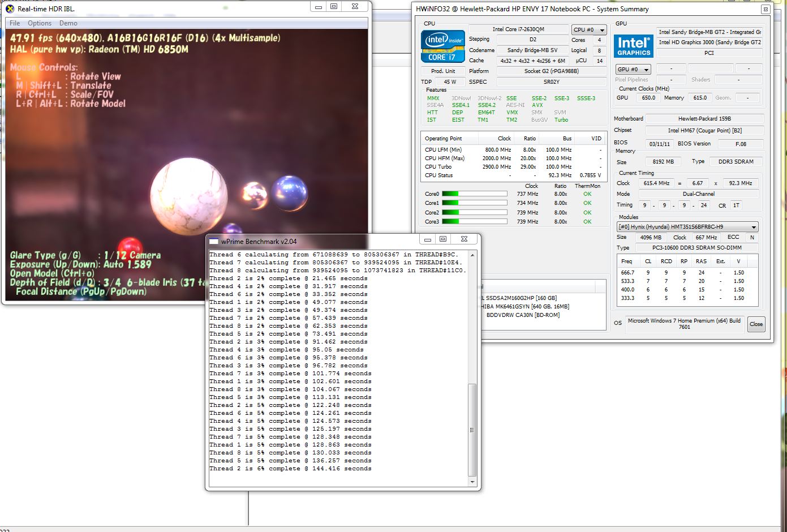The height and width of the screenshot is (532, 787).
Task: Maximize the Real-time HDR IBL window
Action: (x=334, y=7)
